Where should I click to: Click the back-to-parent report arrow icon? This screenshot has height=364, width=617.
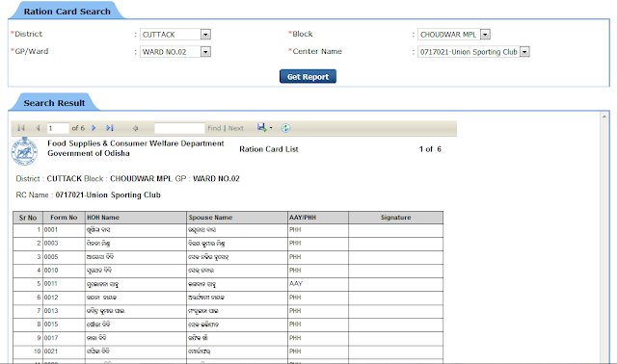(x=135, y=128)
